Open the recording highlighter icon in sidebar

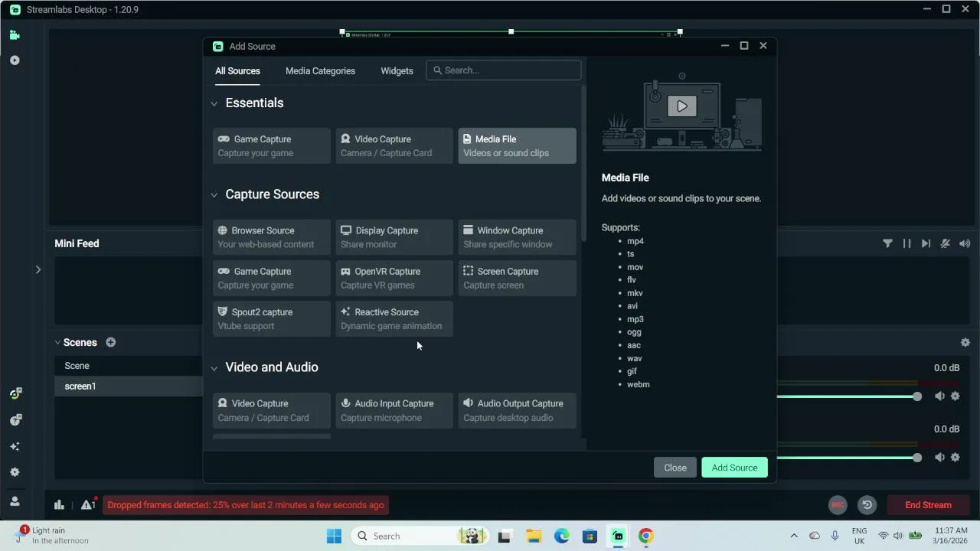coord(15,60)
